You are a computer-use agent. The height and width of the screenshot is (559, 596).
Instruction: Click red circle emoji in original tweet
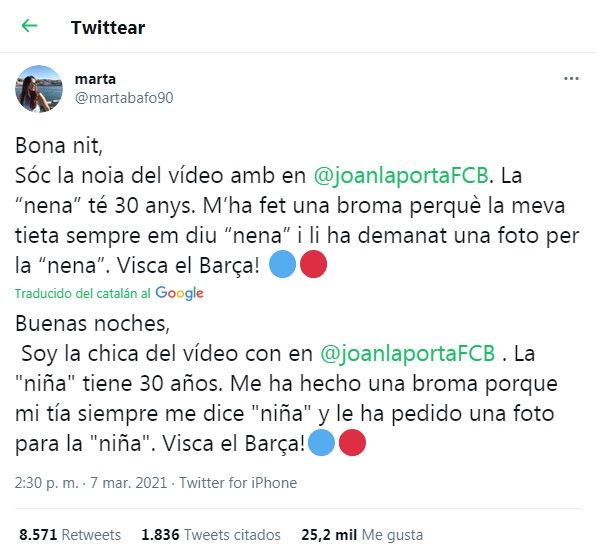pyautogui.click(x=314, y=264)
